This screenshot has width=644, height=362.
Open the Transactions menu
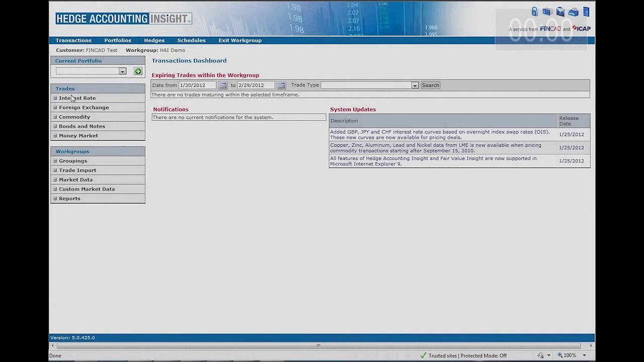click(73, 40)
